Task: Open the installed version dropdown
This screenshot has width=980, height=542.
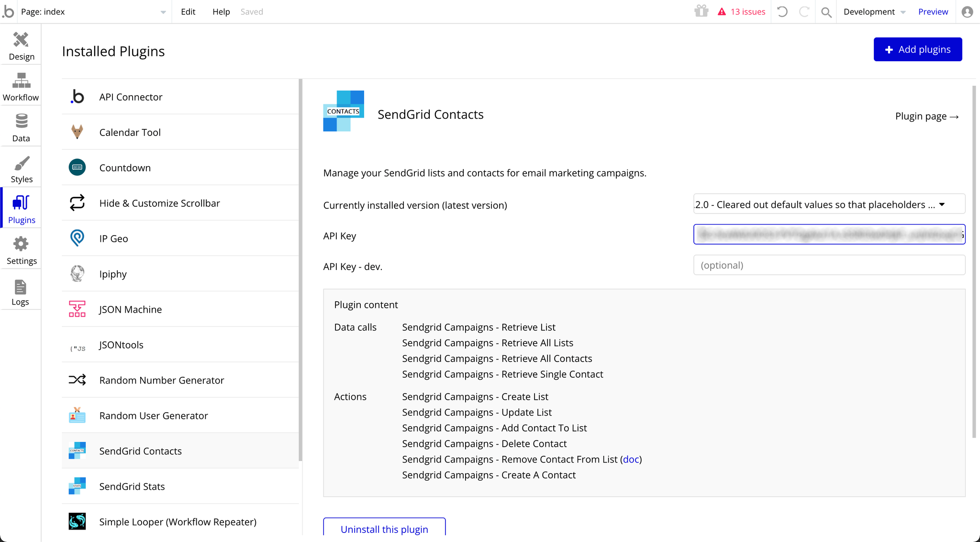Action: (829, 204)
